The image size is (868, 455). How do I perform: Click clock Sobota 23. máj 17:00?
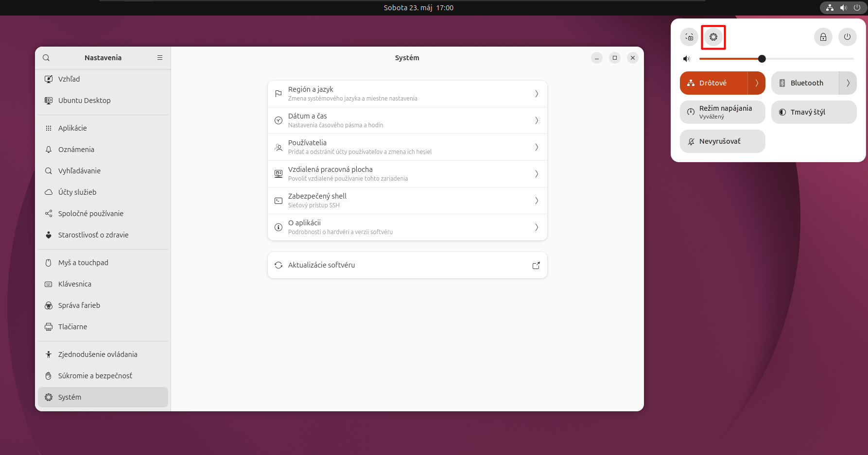(x=418, y=8)
